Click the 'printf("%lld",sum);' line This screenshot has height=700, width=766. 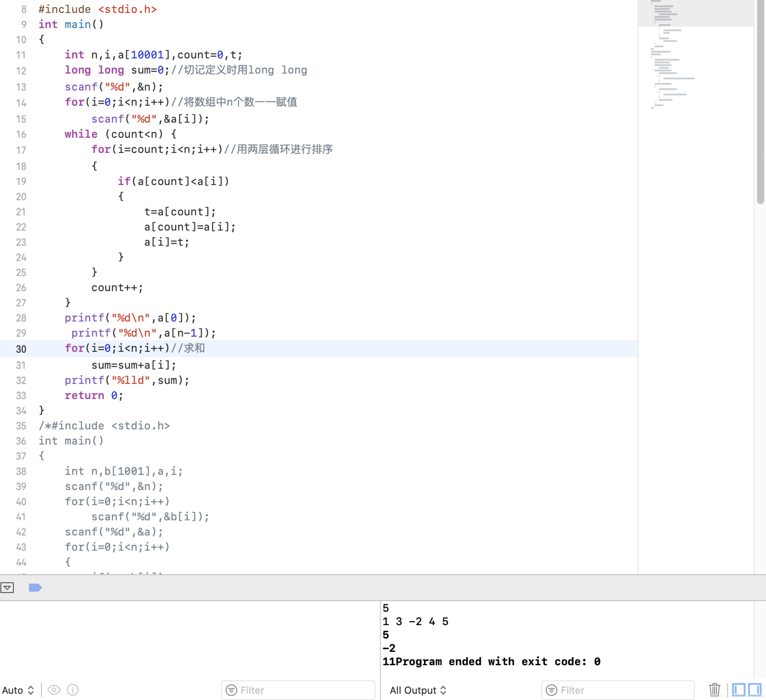tap(127, 380)
